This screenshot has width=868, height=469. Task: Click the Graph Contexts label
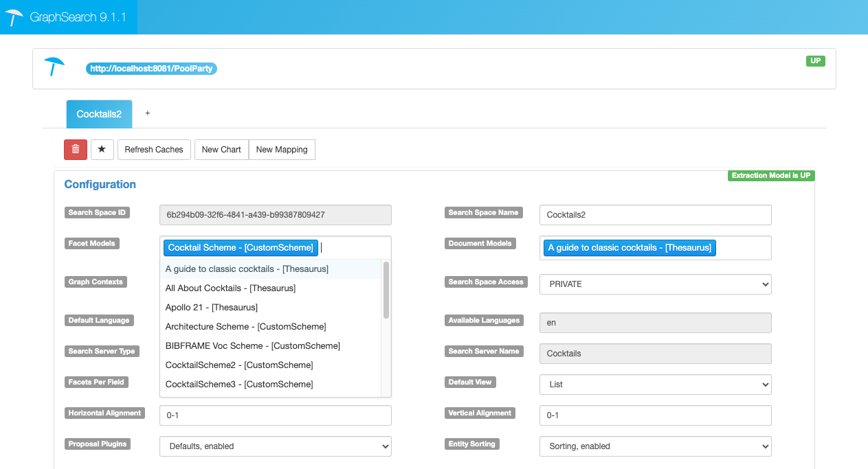[x=96, y=282]
